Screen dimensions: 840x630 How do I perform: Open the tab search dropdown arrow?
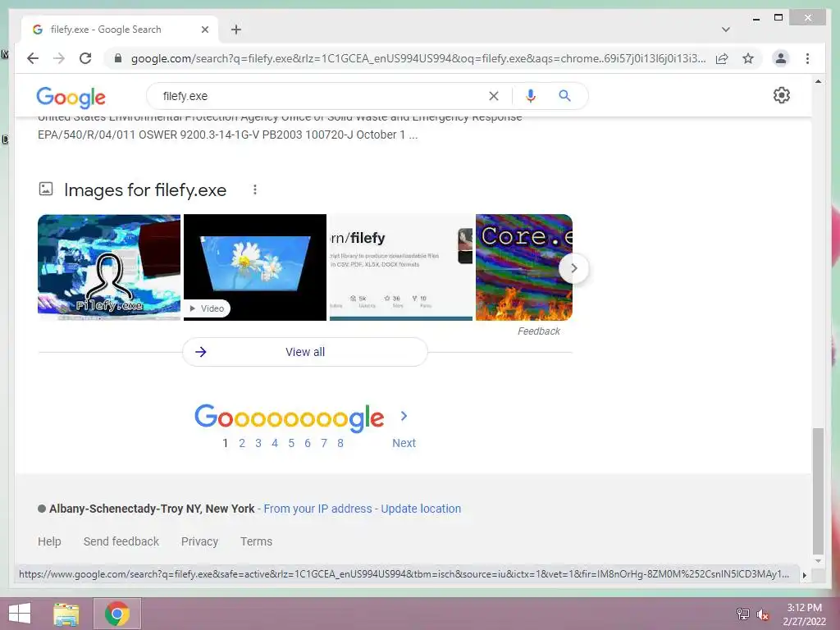point(725,30)
